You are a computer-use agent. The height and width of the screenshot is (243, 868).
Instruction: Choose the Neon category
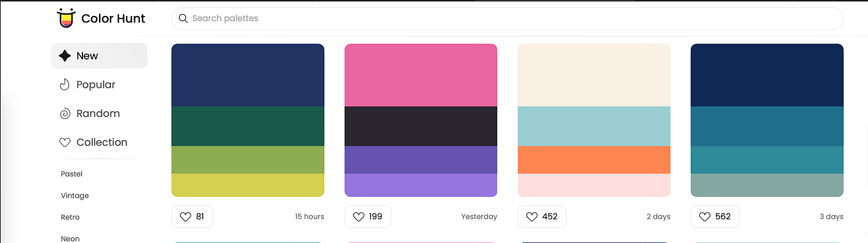pyautogui.click(x=70, y=239)
